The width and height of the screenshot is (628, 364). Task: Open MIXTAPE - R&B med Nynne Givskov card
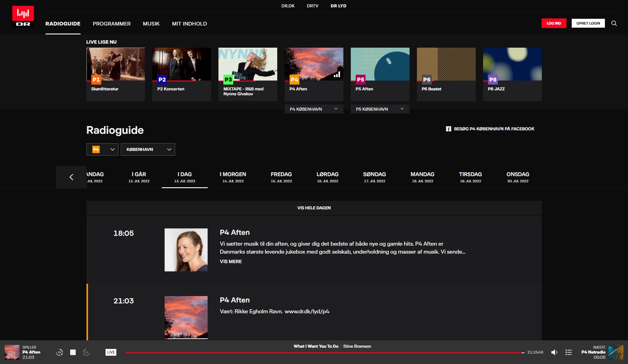pyautogui.click(x=248, y=74)
